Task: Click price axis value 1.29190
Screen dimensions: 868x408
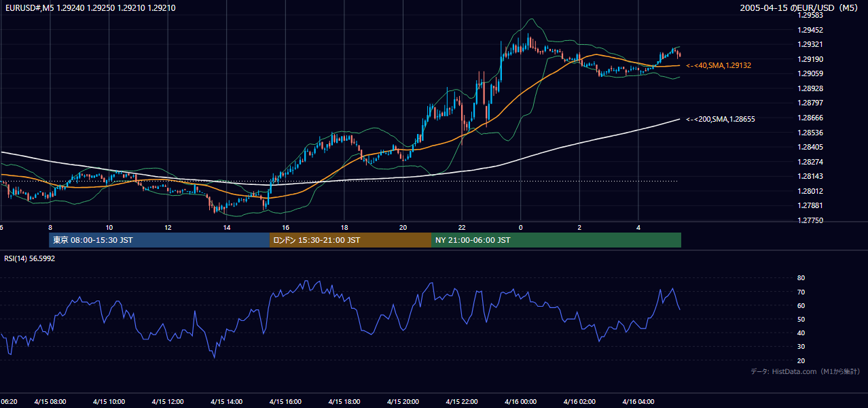Action: point(810,59)
